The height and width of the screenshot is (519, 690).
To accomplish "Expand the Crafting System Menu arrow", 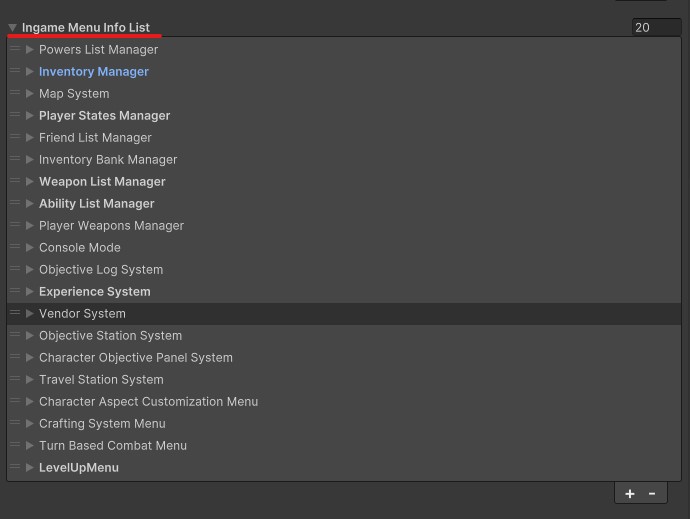I will tap(30, 423).
